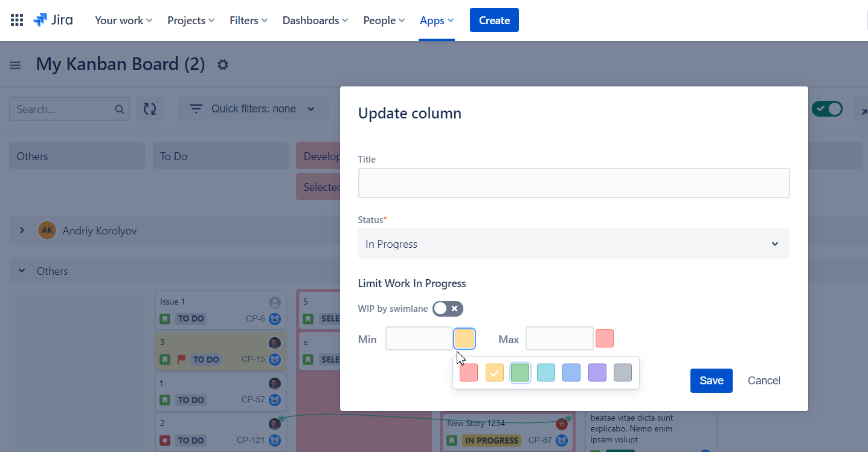Click Cancel in the Update column dialog
This screenshot has width=868, height=452.
[x=764, y=381]
